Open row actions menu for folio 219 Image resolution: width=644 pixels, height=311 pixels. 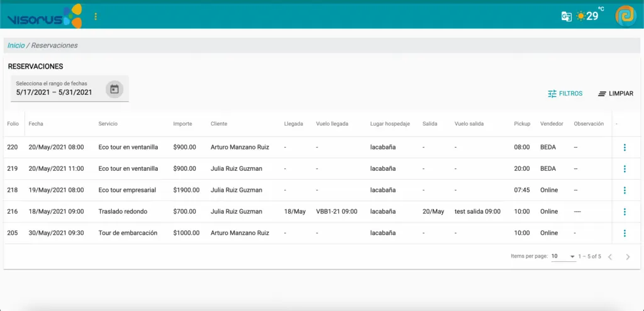pyautogui.click(x=625, y=169)
